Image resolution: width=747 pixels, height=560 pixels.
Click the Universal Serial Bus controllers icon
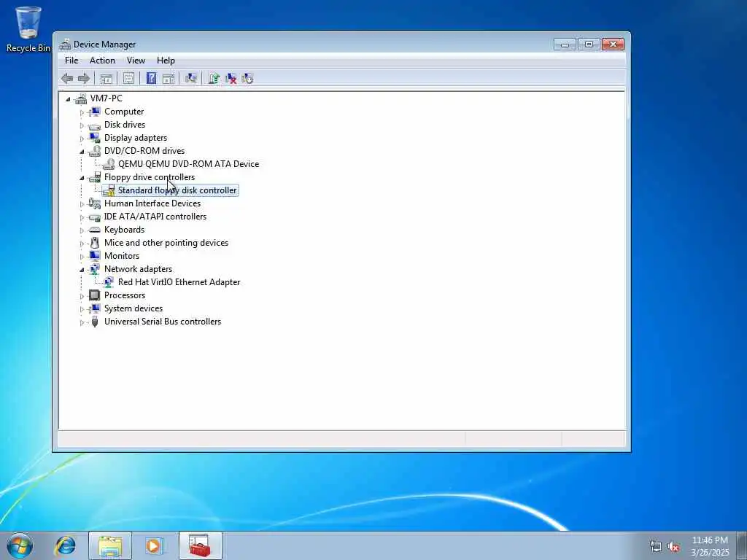click(x=95, y=322)
